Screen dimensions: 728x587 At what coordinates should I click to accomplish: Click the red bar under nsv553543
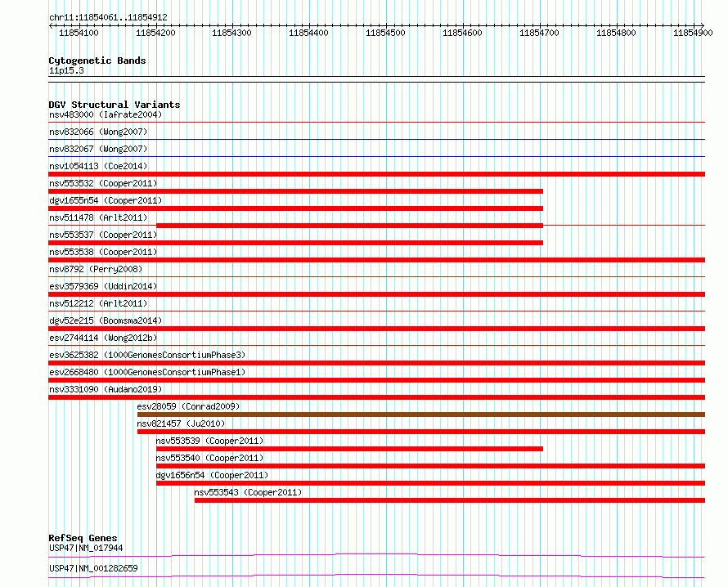tap(449, 500)
